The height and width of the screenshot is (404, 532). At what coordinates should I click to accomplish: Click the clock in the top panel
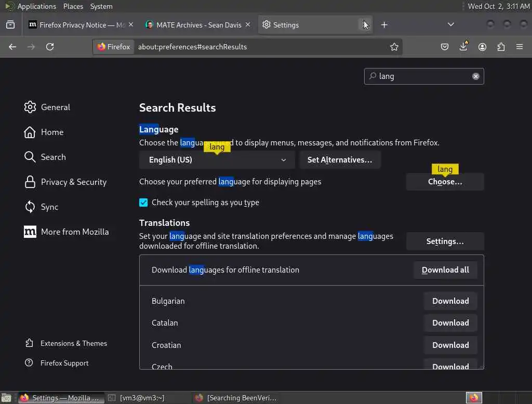pyautogui.click(x=498, y=6)
